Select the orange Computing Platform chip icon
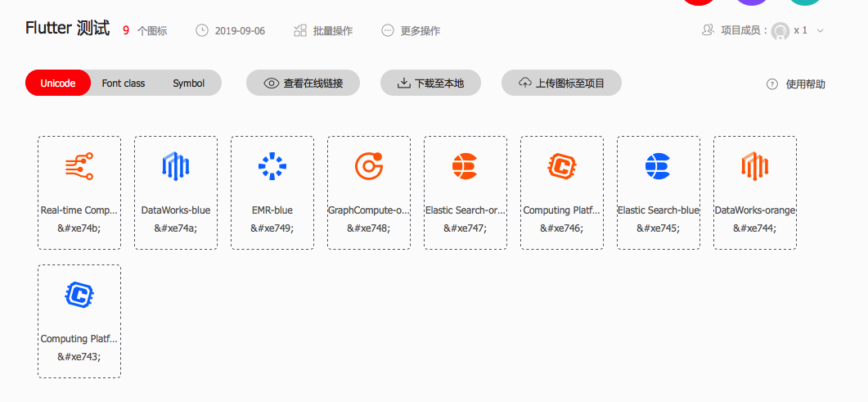The width and height of the screenshot is (868, 402). [x=562, y=165]
